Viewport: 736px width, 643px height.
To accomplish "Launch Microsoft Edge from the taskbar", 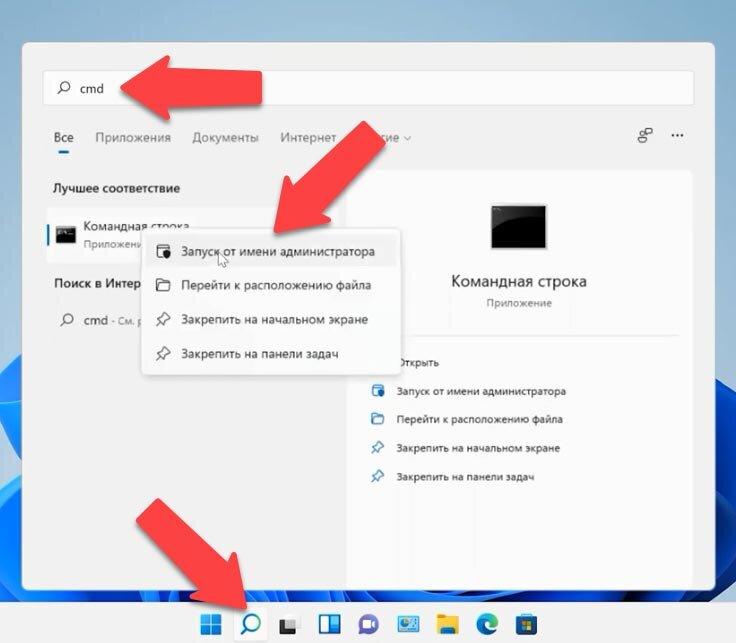I will point(487,625).
